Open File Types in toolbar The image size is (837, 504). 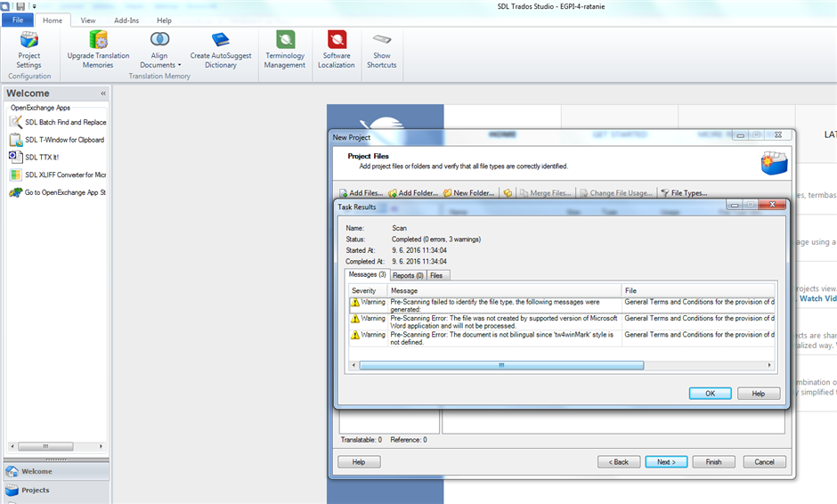[684, 192]
